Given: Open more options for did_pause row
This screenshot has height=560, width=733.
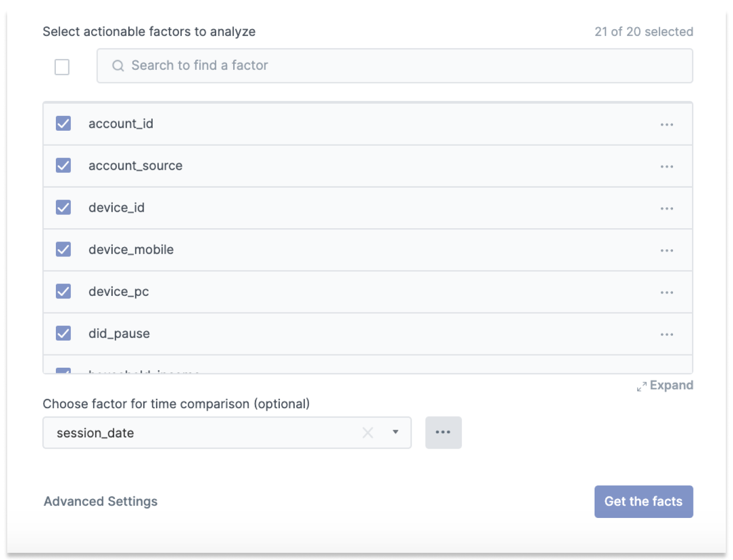Looking at the screenshot, I should tap(666, 335).
